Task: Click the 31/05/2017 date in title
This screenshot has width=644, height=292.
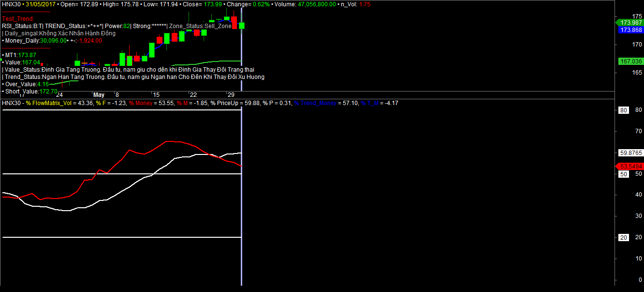Action: (x=41, y=4)
